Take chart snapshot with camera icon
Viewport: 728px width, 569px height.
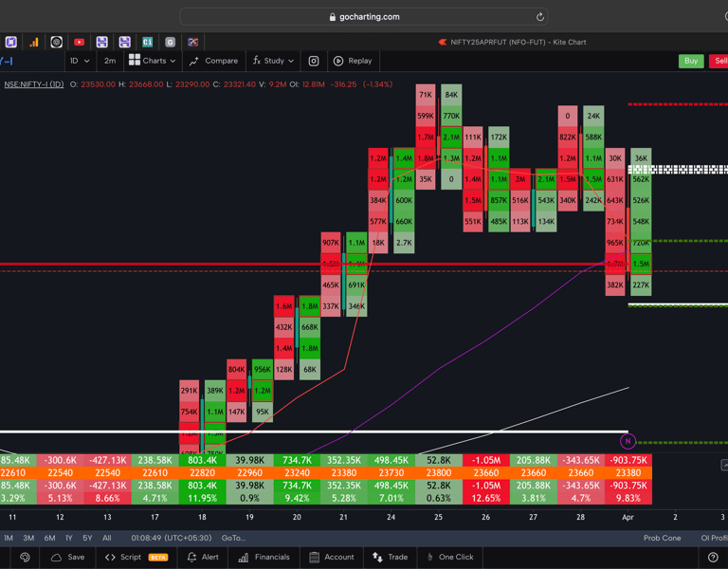314,61
